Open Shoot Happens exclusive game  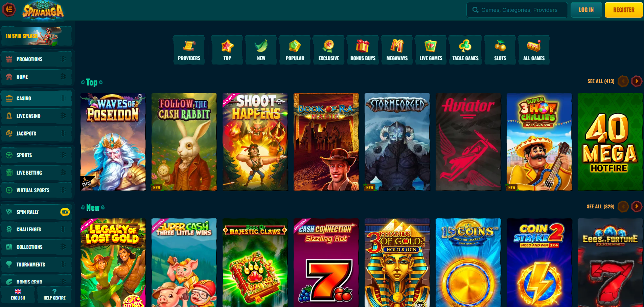(x=255, y=142)
